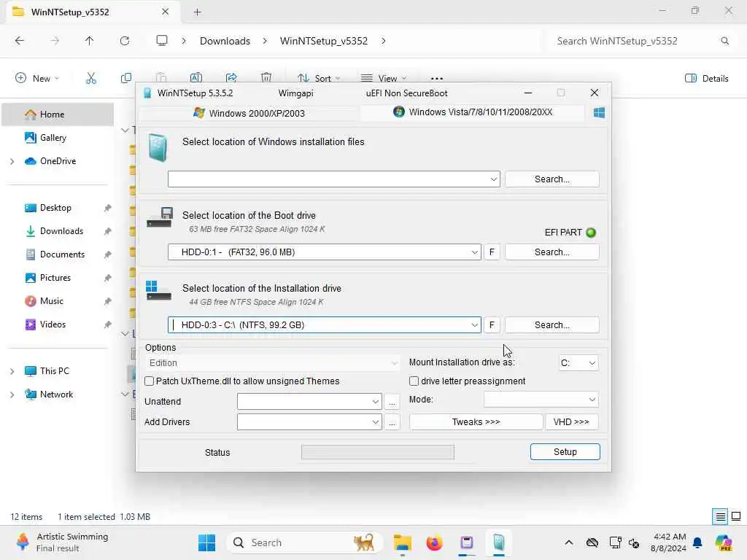Select Windows Vista/7/8/10/11/2008/20XX tab
The height and width of the screenshot is (560, 747).
(472, 112)
